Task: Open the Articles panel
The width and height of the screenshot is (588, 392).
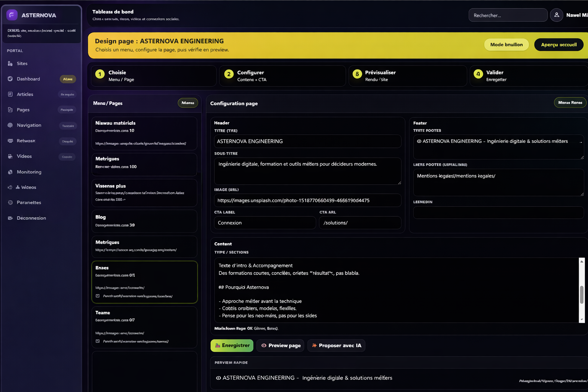Action: [x=10, y=94]
